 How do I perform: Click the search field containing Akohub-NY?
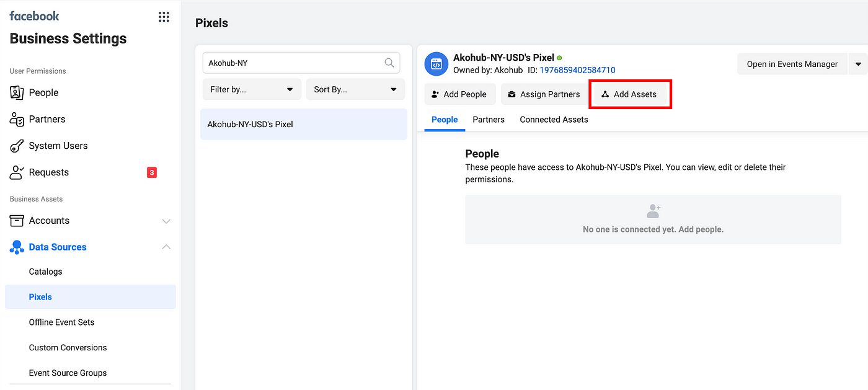click(301, 63)
